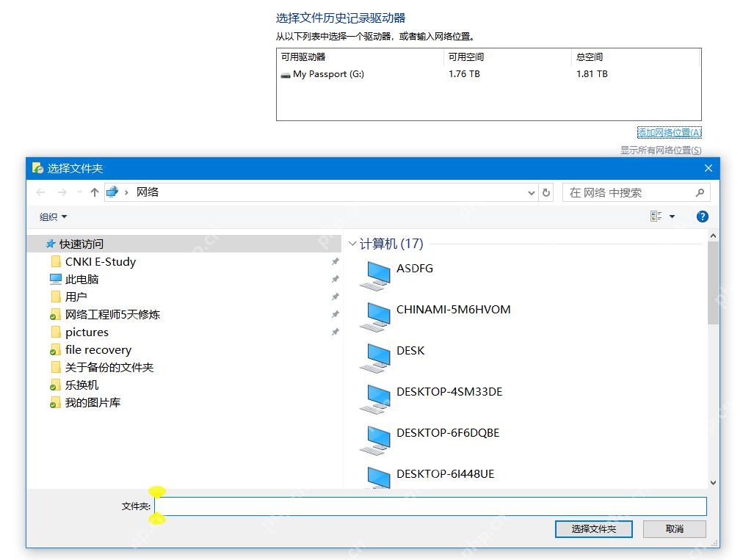Screen dimensions: 743x560
Task: Open the 网络工程师5天修炼 folder
Action: pos(112,315)
